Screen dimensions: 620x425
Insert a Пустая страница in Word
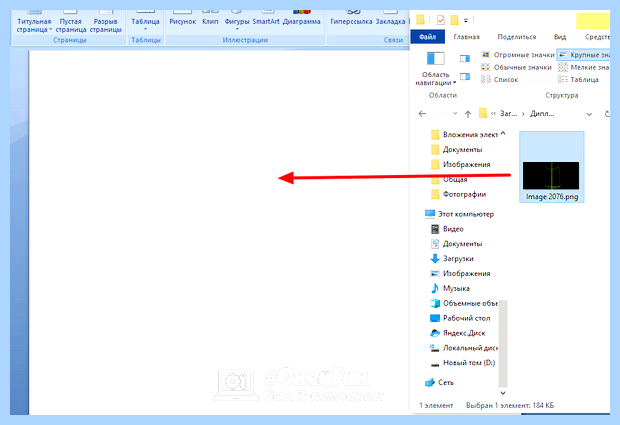pos(70,22)
